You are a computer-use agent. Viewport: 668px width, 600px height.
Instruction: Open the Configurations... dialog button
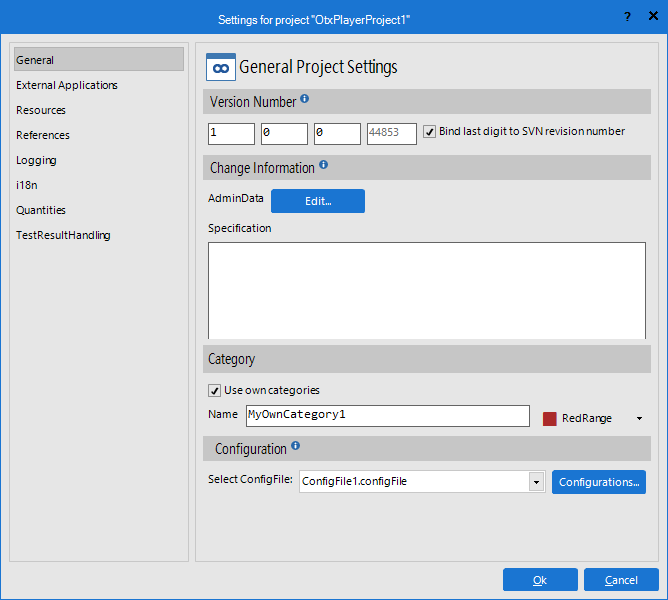598,482
